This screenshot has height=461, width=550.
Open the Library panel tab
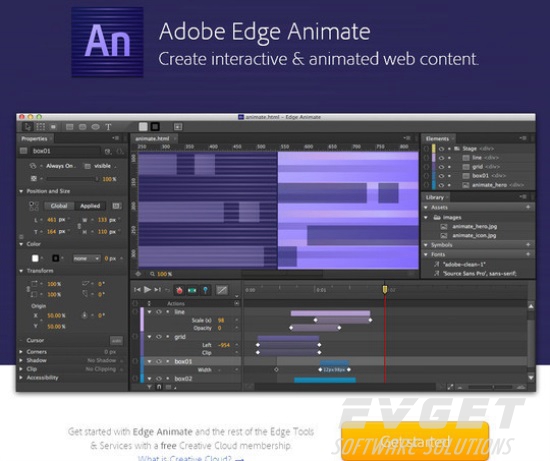435,197
